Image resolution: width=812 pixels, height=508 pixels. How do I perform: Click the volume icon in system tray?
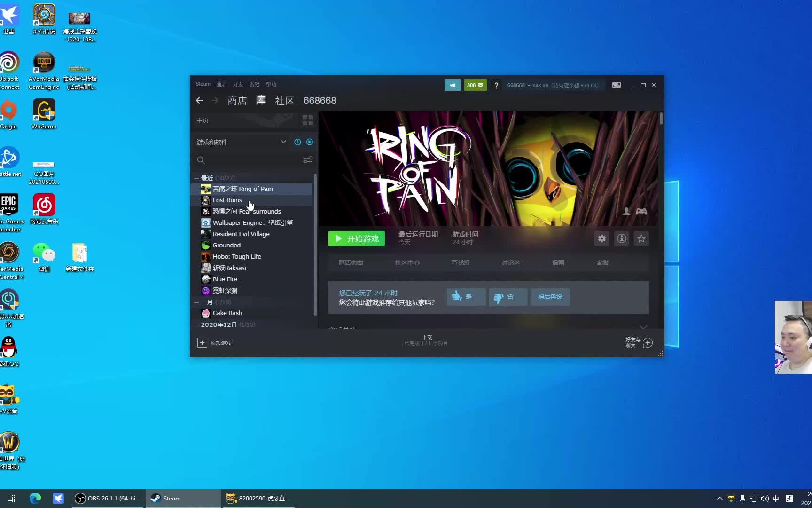pyautogui.click(x=765, y=499)
